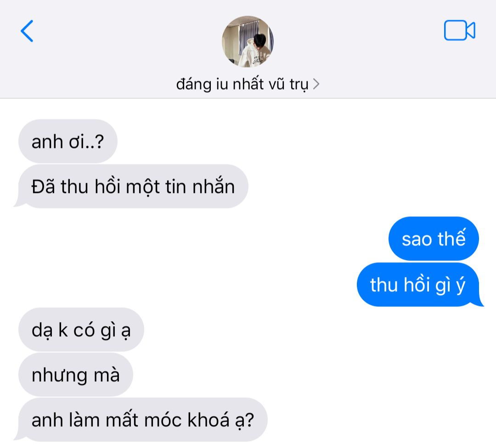
Task: Click the word 'vũ trụ' in header title
Action: click(x=288, y=85)
